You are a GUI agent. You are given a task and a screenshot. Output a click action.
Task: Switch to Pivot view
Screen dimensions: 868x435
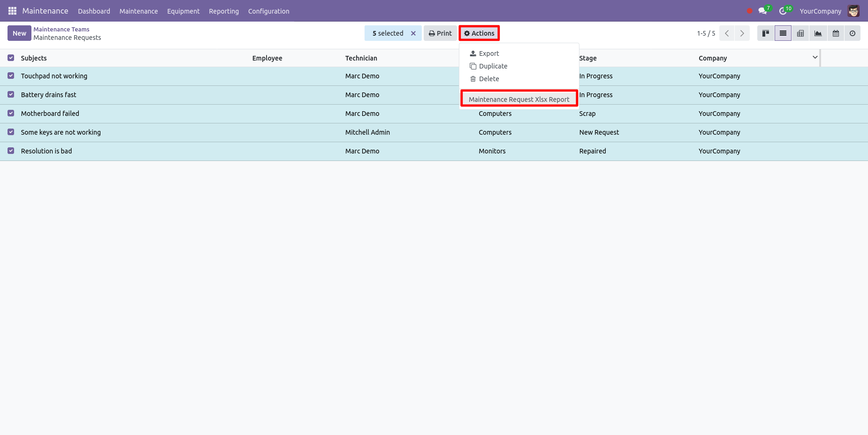[x=800, y=33]
